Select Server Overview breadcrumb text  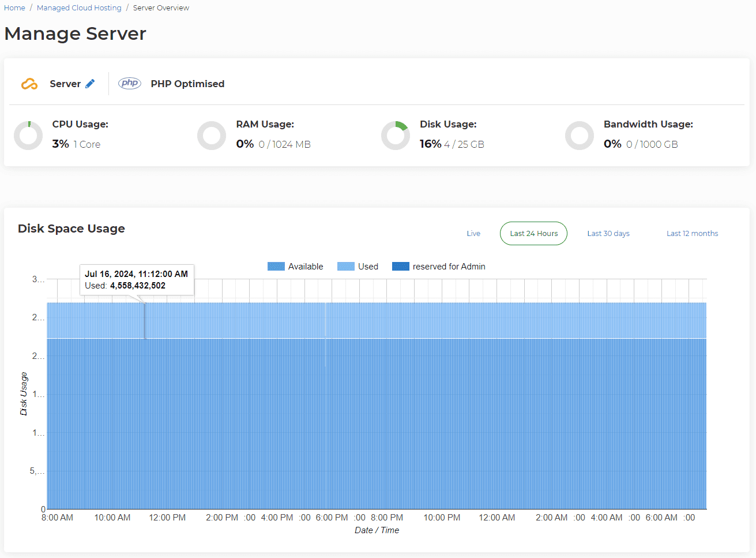[x=161, y=8]
